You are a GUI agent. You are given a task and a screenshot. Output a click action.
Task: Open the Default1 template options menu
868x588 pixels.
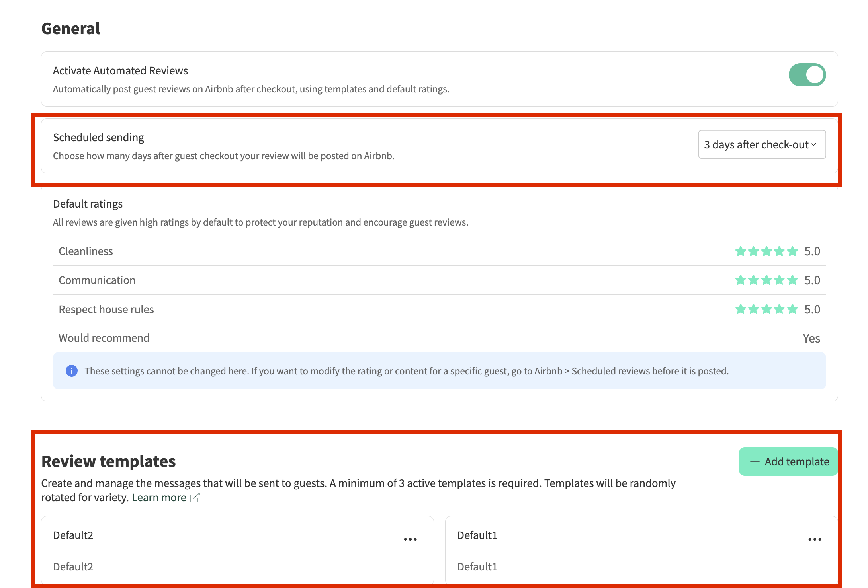point(815,539)
